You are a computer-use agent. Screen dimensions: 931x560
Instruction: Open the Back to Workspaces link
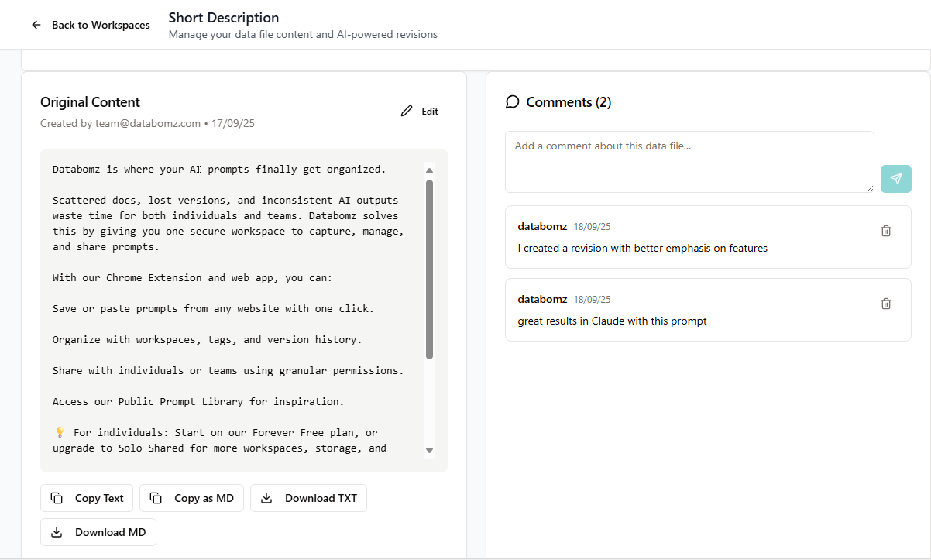click(101, 25)
